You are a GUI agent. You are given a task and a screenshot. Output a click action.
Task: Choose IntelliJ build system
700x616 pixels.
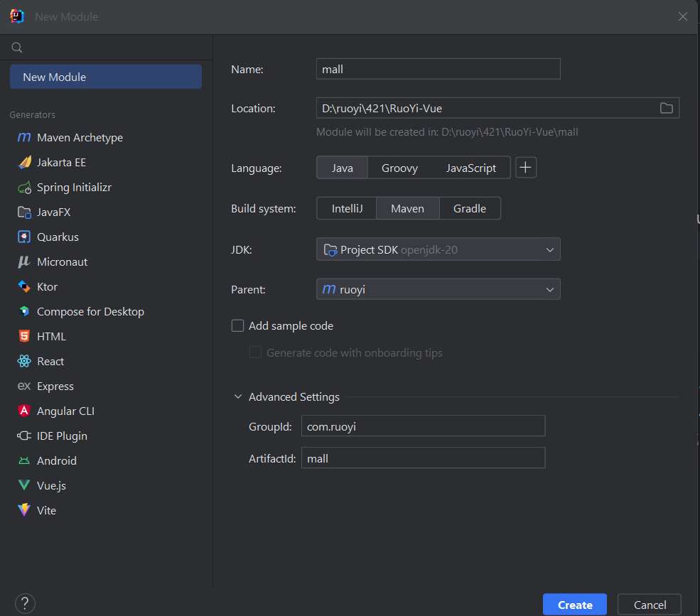347,208
